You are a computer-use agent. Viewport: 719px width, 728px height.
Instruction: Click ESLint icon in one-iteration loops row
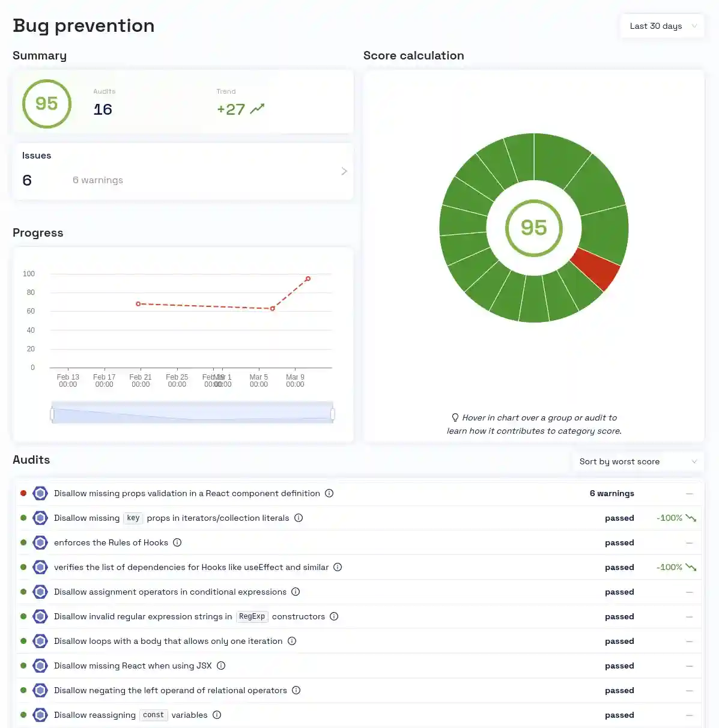coord(40,641)
